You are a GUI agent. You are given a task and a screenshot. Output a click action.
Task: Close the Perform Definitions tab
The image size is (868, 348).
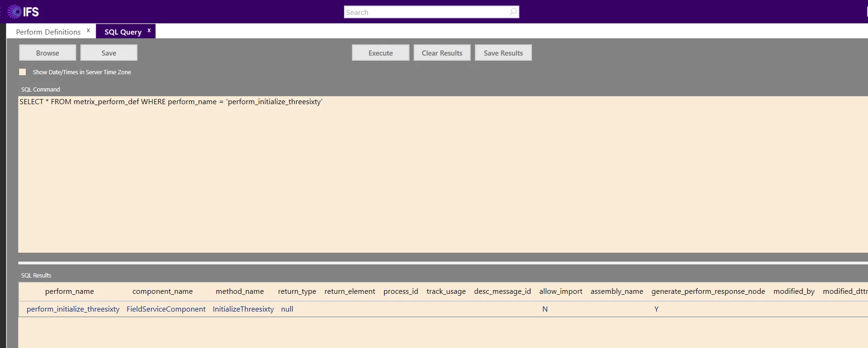point(88,30)
